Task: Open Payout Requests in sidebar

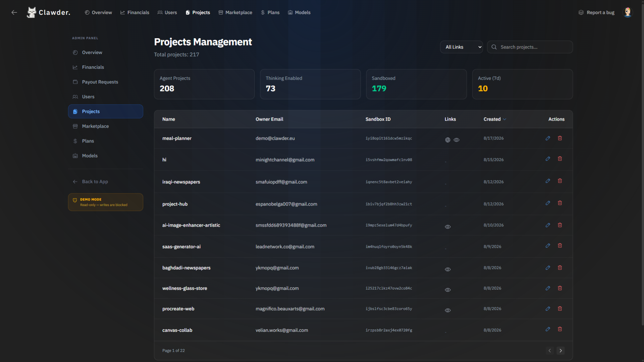Action: [x=106, y=82]
